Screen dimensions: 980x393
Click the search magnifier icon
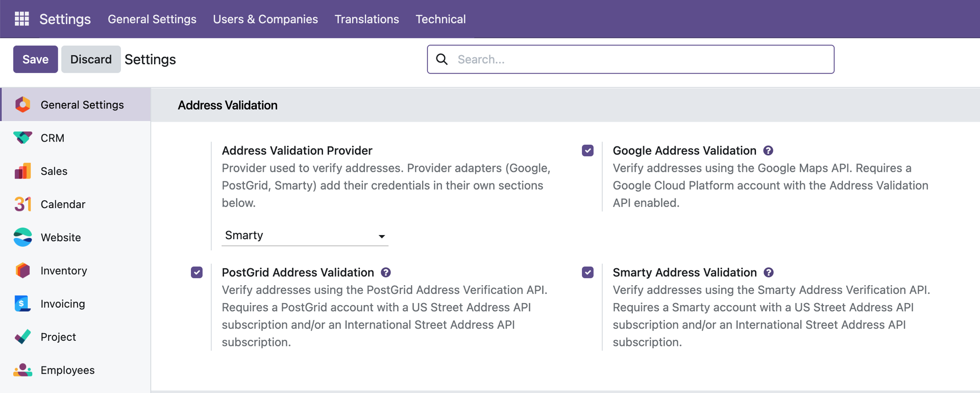click(x=442, y=59)
